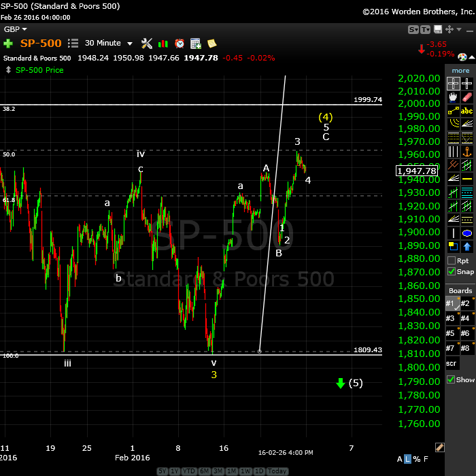Select the blue up-arrow marker tool
The height and width of the screenshot is (476, 476).
466,246
